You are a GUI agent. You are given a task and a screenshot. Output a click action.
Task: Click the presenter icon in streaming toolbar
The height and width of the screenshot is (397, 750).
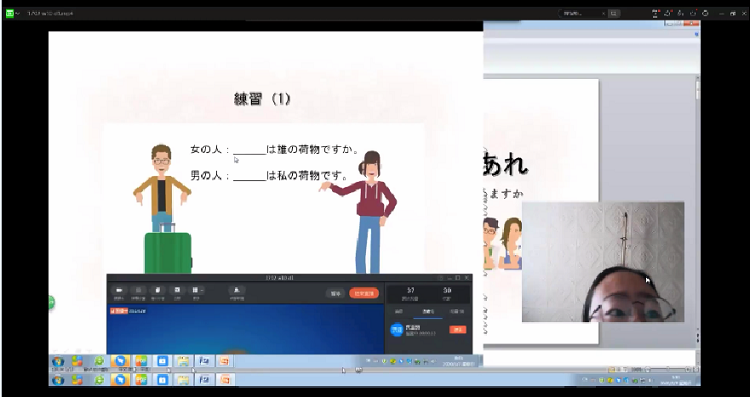coord(236,290)
